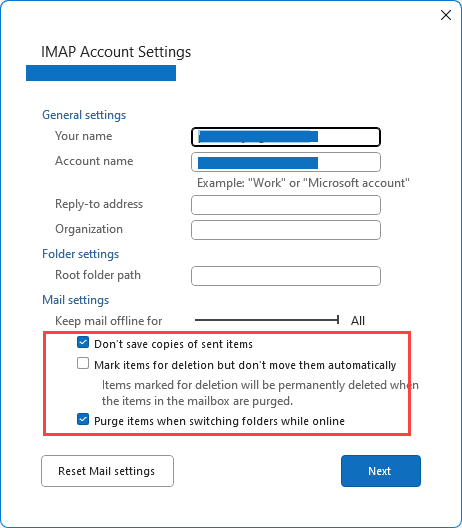Image resolution: width=462 pixels, height=528 pixels.
Task: Click the Reset Mail settings button
Action: coord(107,471)
